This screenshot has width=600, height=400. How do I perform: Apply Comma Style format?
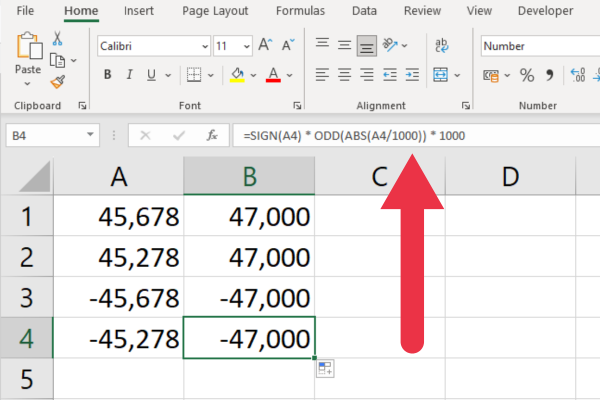click(550, 75)
